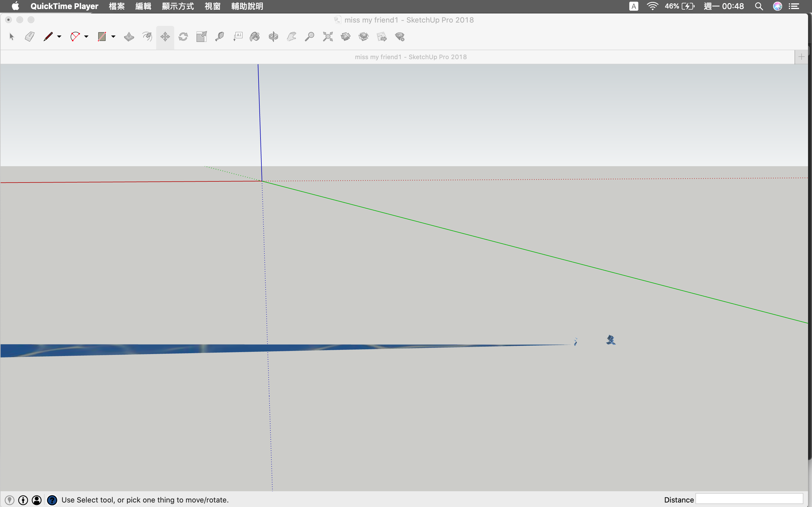
Task: Activate the Orbit tool
Action: click(x=273, y=37)
